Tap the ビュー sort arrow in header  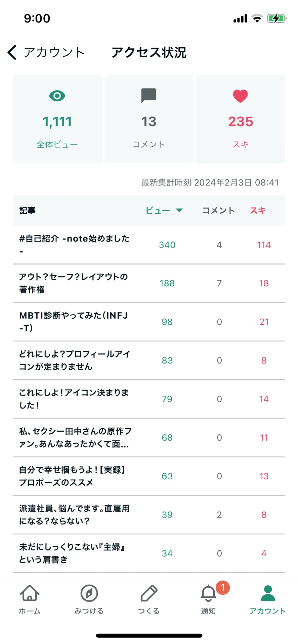pos(179,210)
